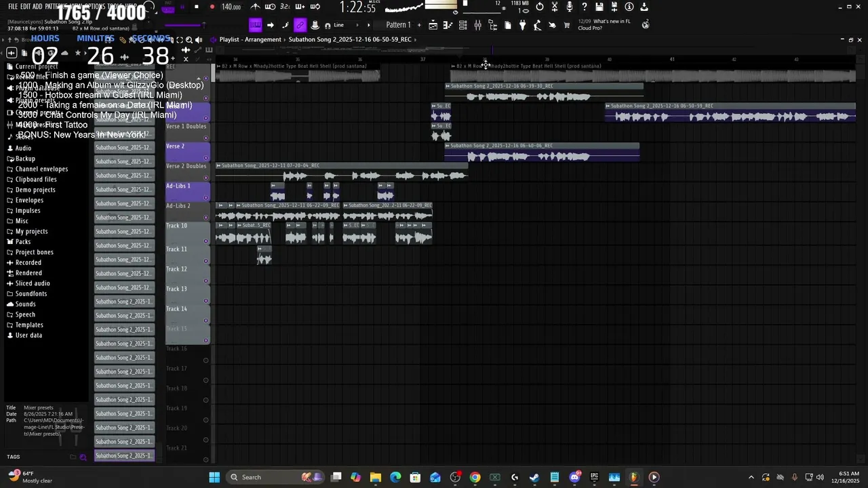Toggle mute on Verse 2 track
868x488 pixels.
(x=206, y=158)
